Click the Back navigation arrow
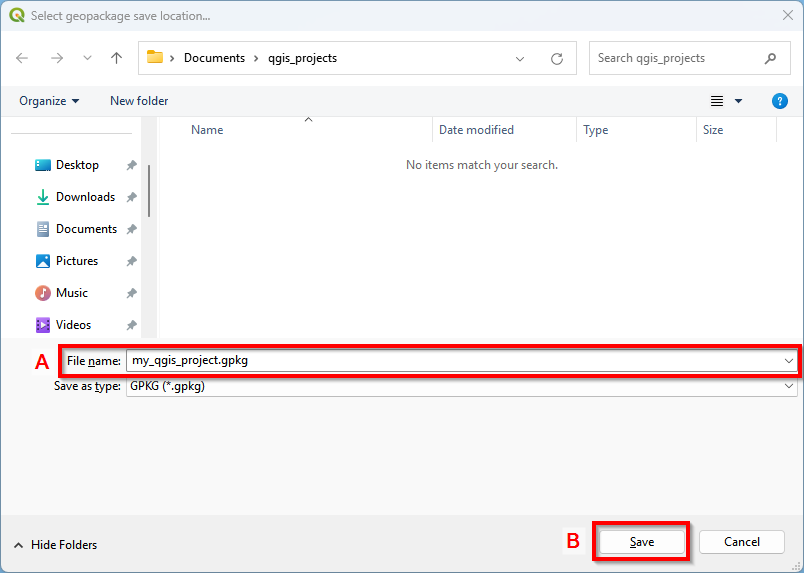Viewport: 804px width, 573px height. 23,58
